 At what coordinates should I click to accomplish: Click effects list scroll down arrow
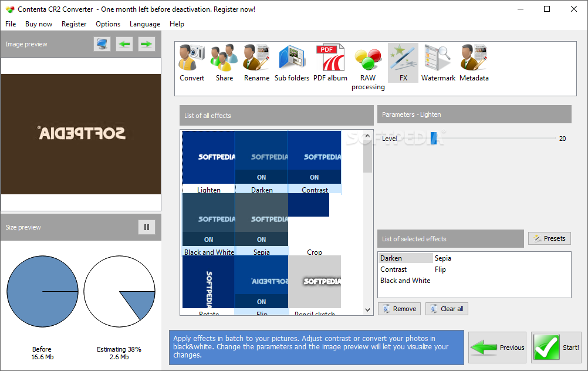coord(367,310)
